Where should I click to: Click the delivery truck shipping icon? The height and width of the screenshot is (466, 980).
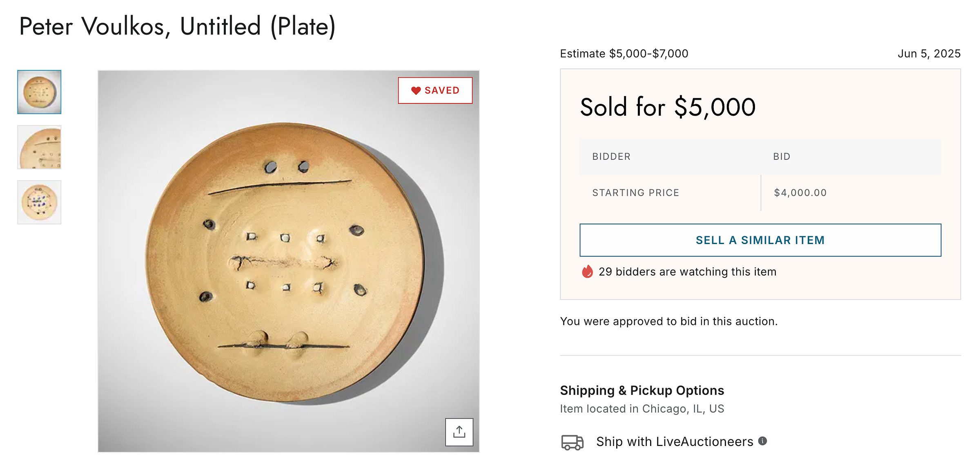point(572,442)
